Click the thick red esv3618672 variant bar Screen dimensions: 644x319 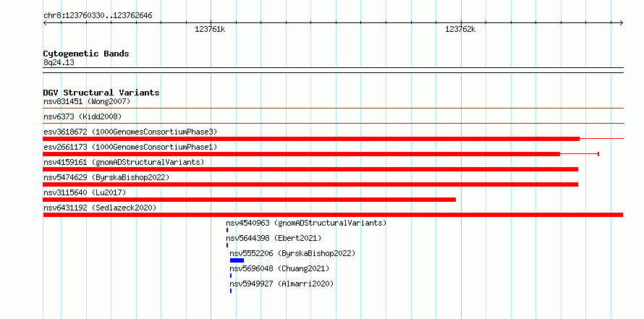tap(311, 139)
